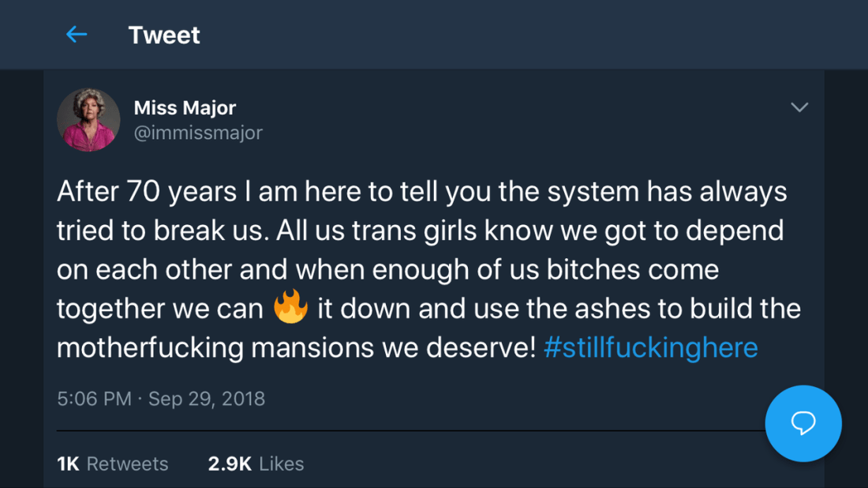Expand the tweet options chevron
The width and height of the screenshot is (868, 488).
[x=799, y=107]
